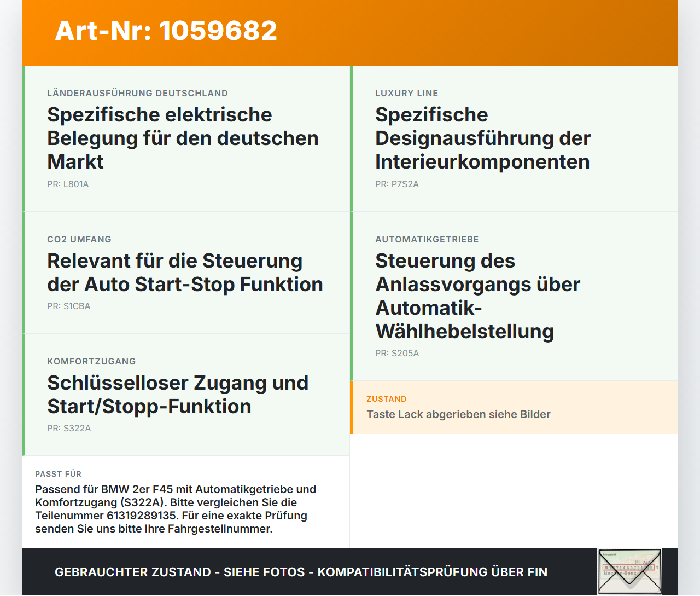Click 'Taste Lack abgerieben siehe Bilder' text

click(458, 414)
